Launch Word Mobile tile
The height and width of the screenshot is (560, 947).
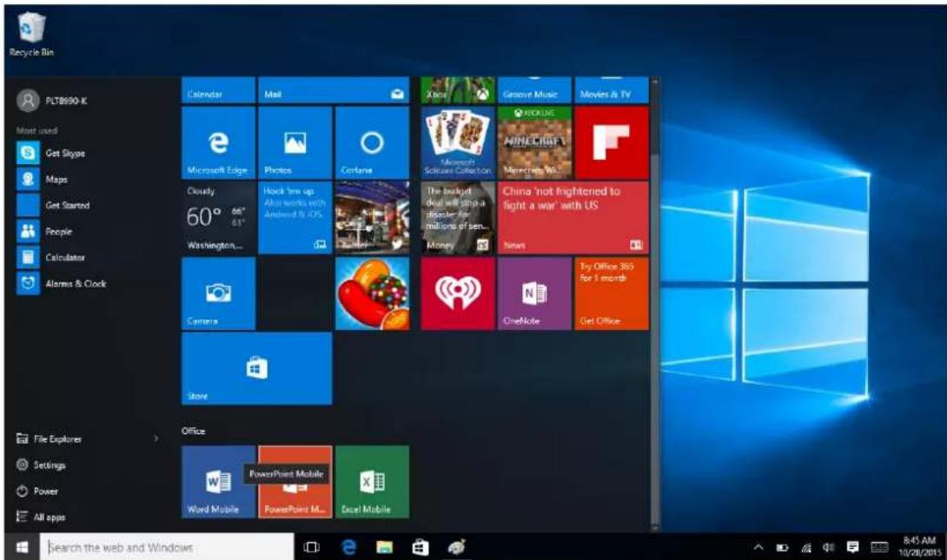click(218, 482)
